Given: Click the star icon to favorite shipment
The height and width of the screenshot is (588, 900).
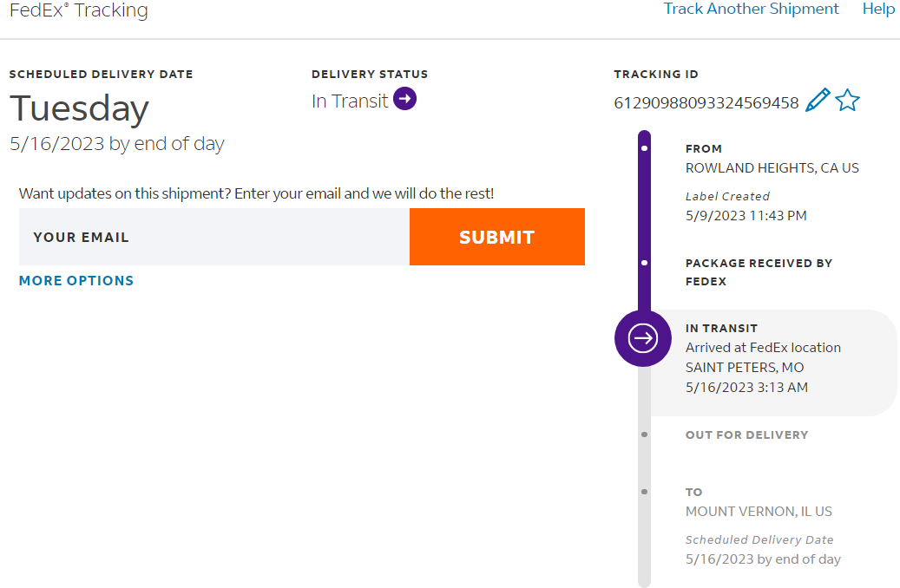Looking at the screenshot, I should pyautogui.click(x=847, y=101).
